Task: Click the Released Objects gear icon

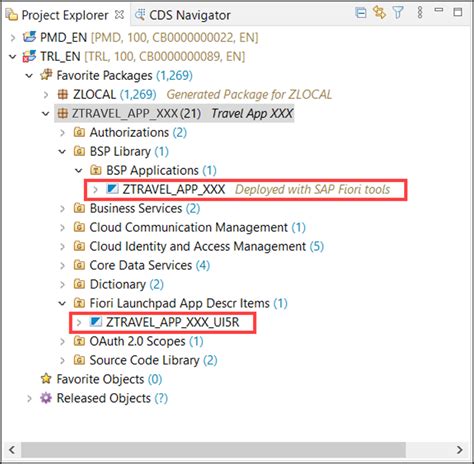Action: [46, 398]
